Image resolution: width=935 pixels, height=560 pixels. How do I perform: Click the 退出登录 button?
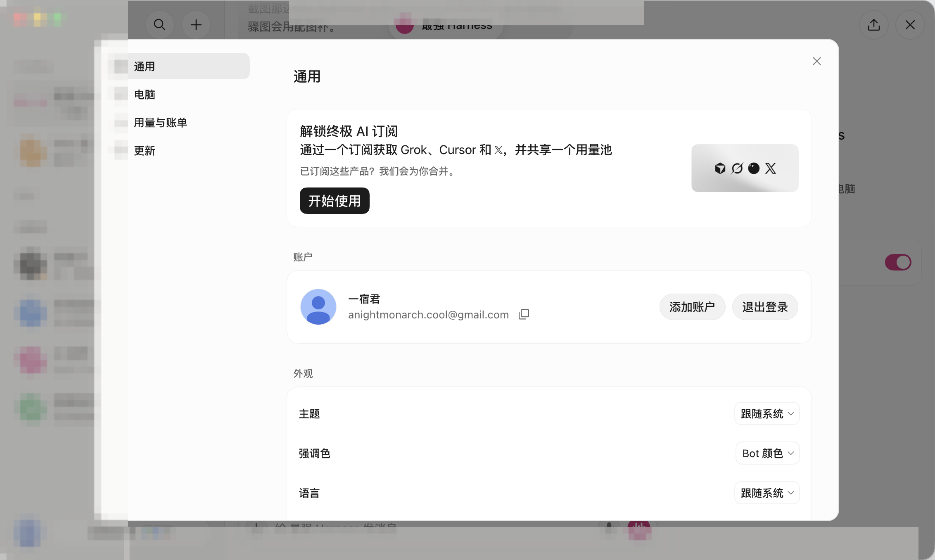(765, 307)
